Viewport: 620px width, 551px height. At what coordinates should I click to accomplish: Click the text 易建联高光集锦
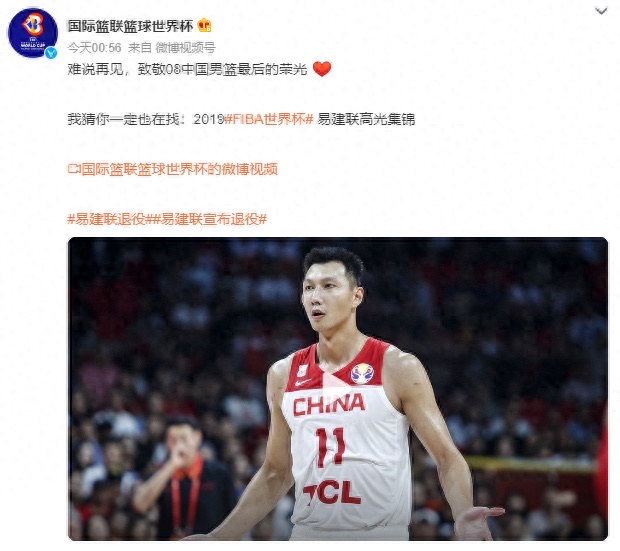(x=366, y=119)
